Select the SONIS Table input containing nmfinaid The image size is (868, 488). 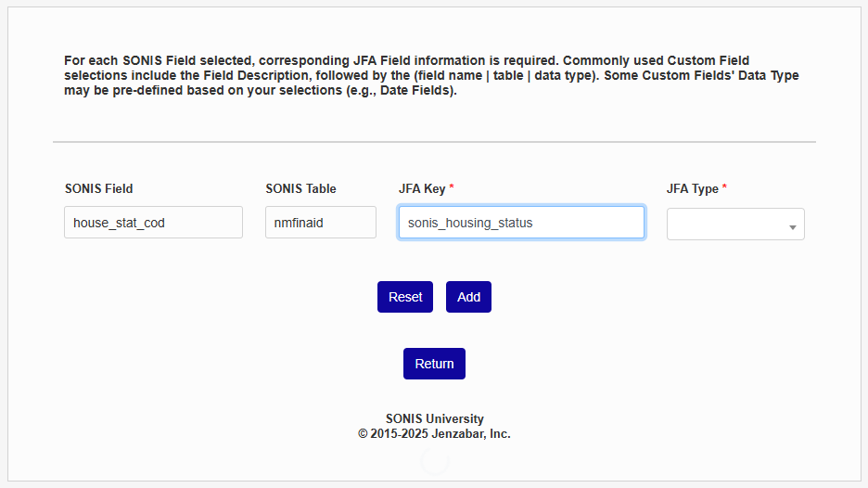tap(320, 223)
